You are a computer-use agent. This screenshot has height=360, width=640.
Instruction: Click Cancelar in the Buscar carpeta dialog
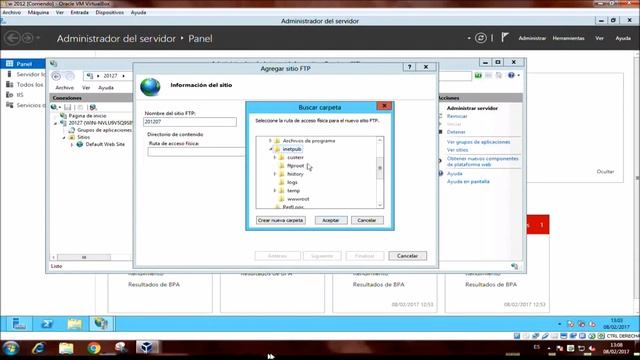coord(367,220)
